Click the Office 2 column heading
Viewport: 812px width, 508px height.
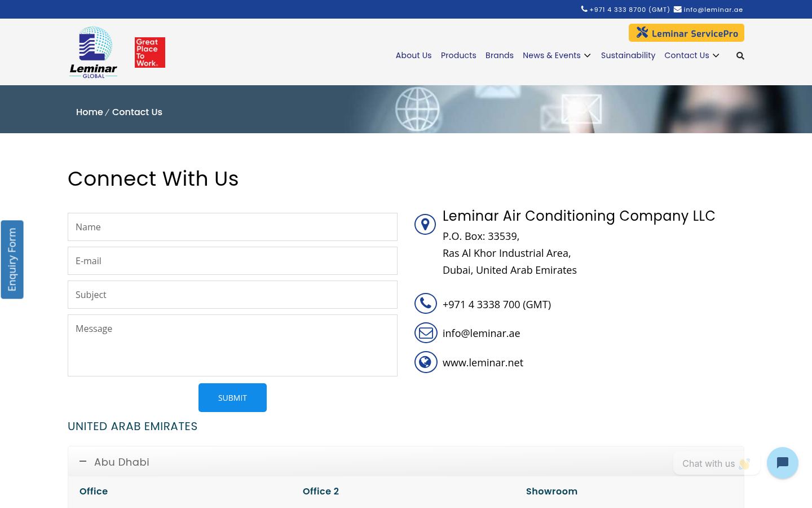[x=321, y=491]
